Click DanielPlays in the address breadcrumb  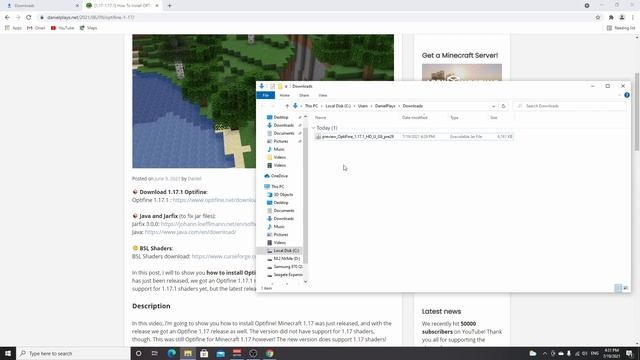385,106
